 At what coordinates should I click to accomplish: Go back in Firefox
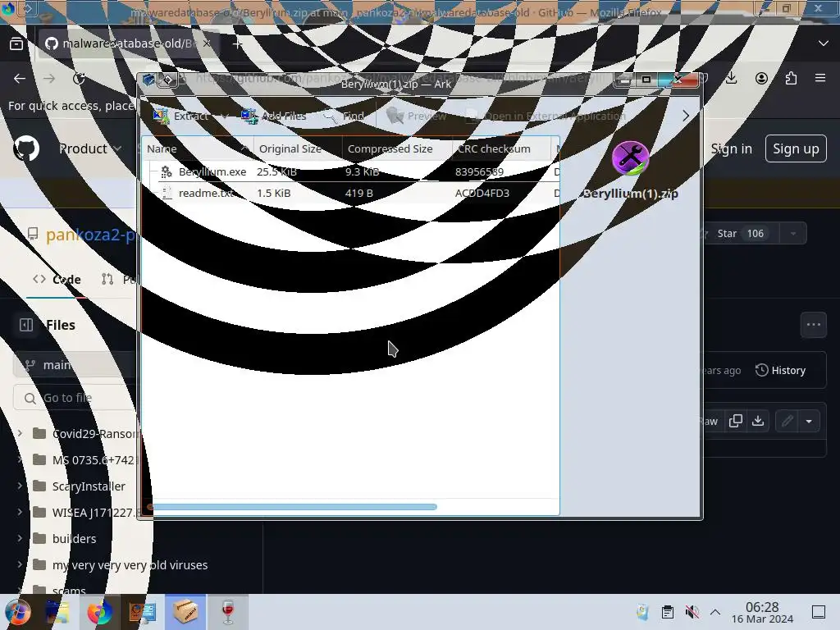pos(20,78)
